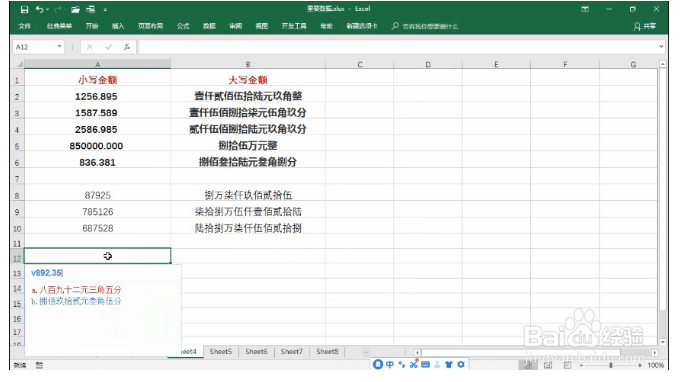Click the cell containing 1256.895
This screenshot has height=382, width=683.
97,96
